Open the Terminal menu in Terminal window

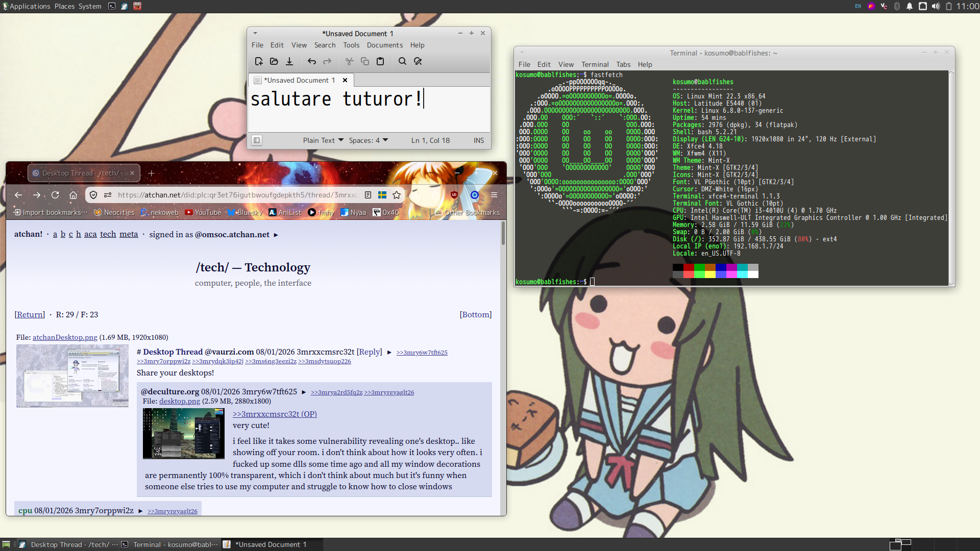pyautogui.click(x=595, y=64)
